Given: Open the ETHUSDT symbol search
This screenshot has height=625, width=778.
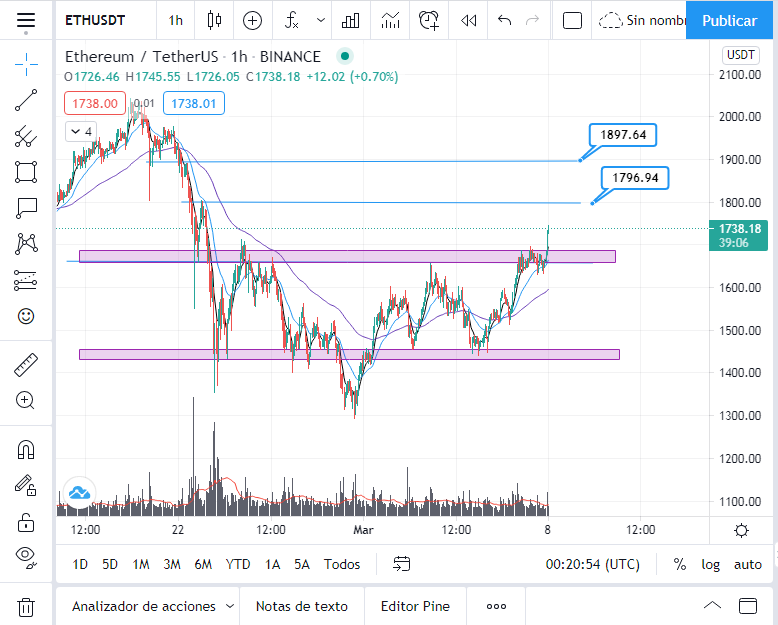Looking at the screenshot, I should 95,20.
